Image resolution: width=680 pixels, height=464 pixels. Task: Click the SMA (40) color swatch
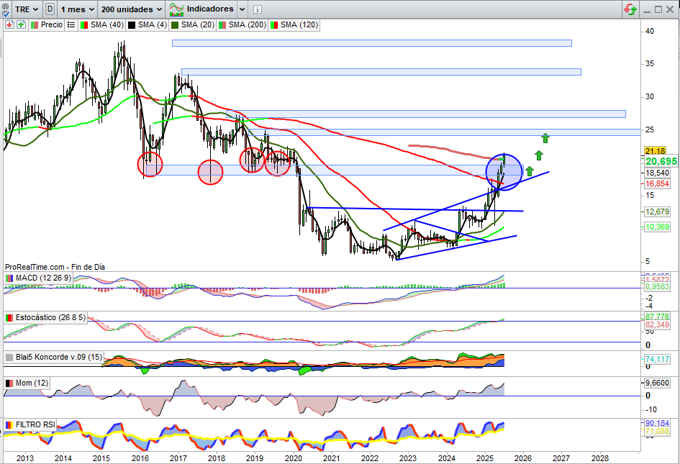tap(84, 25)
